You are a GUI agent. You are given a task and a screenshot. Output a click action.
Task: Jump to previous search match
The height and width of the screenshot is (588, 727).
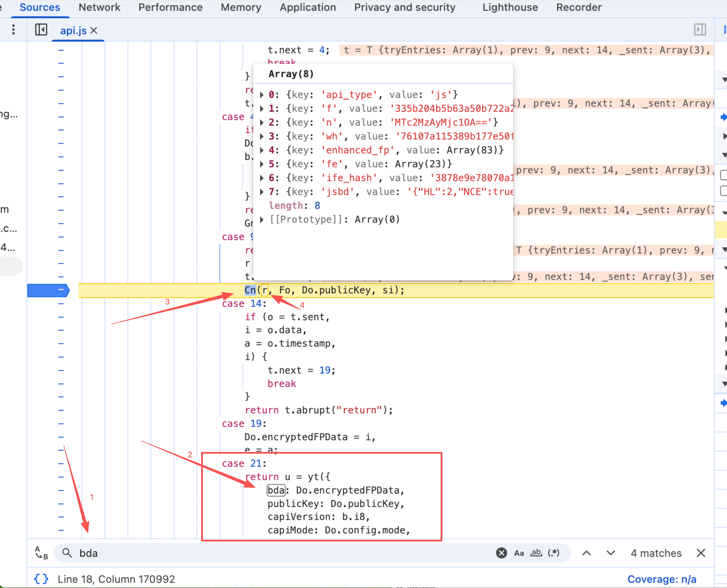586,553
